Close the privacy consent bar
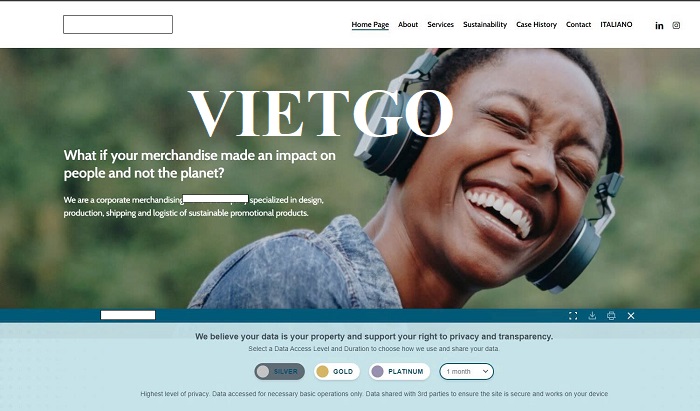This screenshot has width=700, height=411. click(631, 316)
